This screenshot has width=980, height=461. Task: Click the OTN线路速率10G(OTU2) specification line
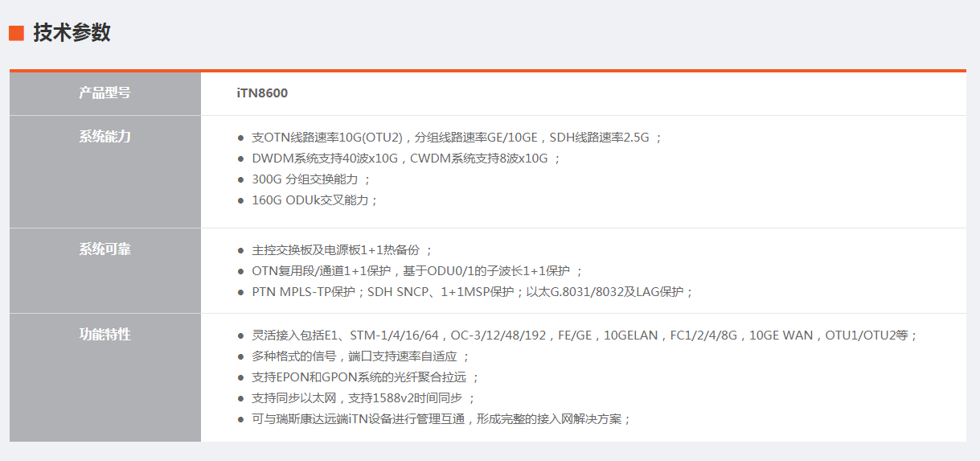(457, 138)
